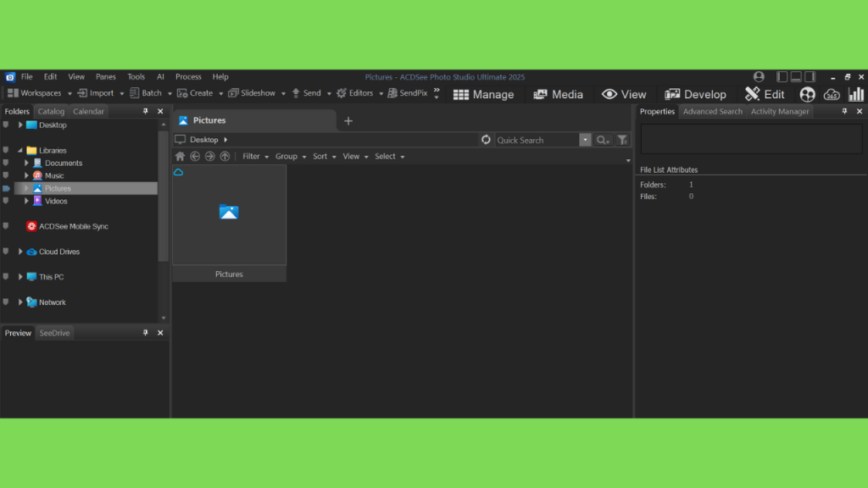Image resolution: width=868 pixels, height=488 pixels.
Task: Collapse the Libraries tree node
Action: (x=20, y=151)
